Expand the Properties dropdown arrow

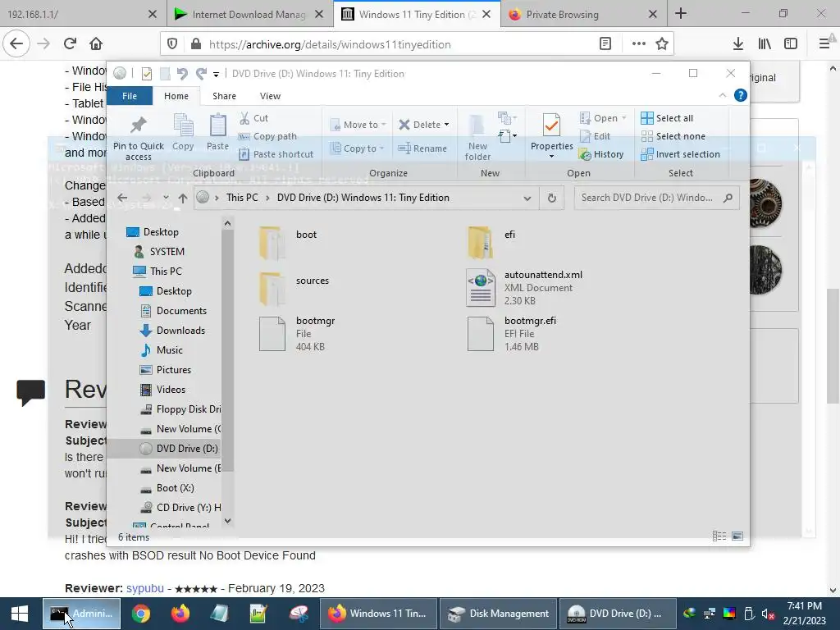coord(551,156)
